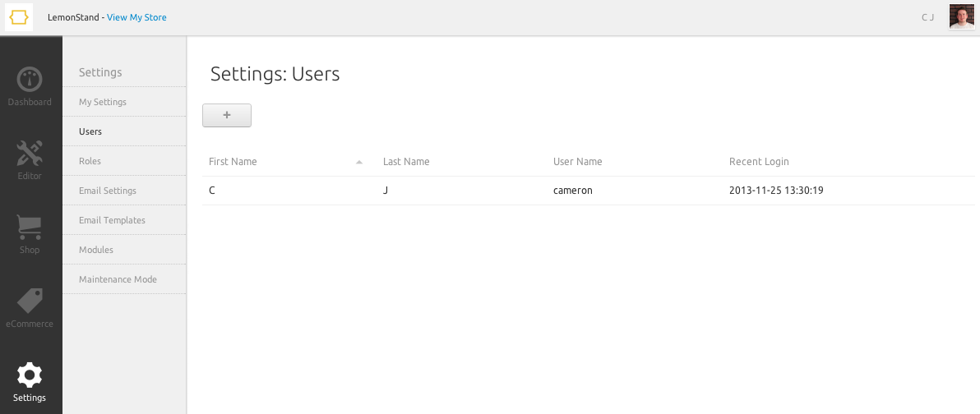Open the Settings gear section
The image size is (980, 414).
30,382
